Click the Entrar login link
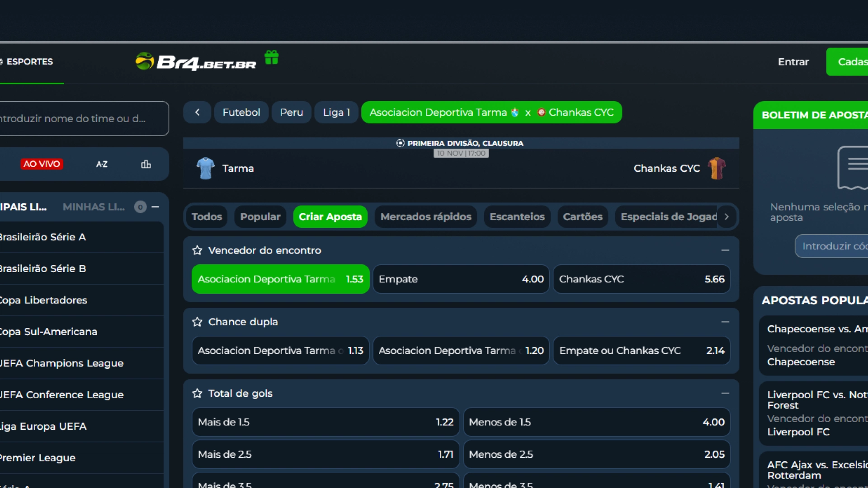Viewport: 868px width, 488px height. pos(793,62)
